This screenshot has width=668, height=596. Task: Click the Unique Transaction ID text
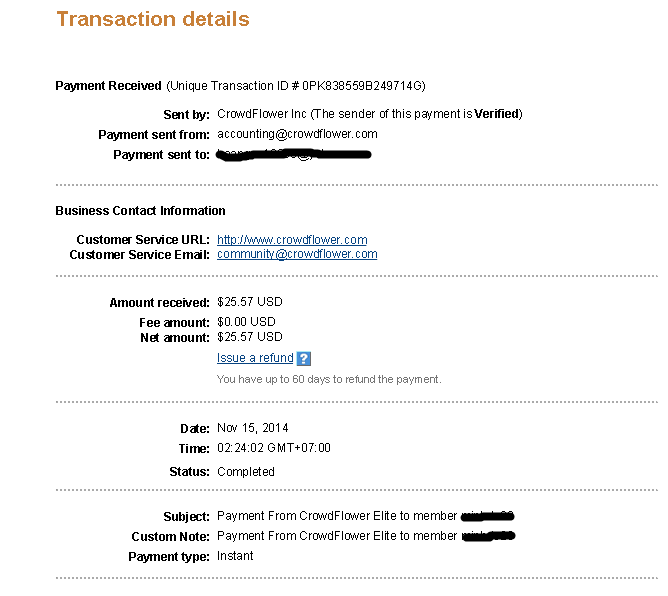click(x=302, y=86)
